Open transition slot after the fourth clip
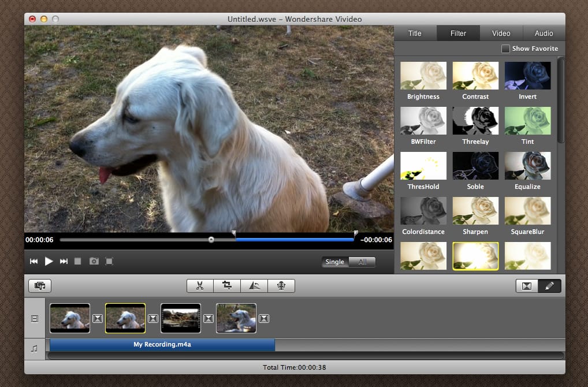The image size is (588, 387). tap(264, 318)
